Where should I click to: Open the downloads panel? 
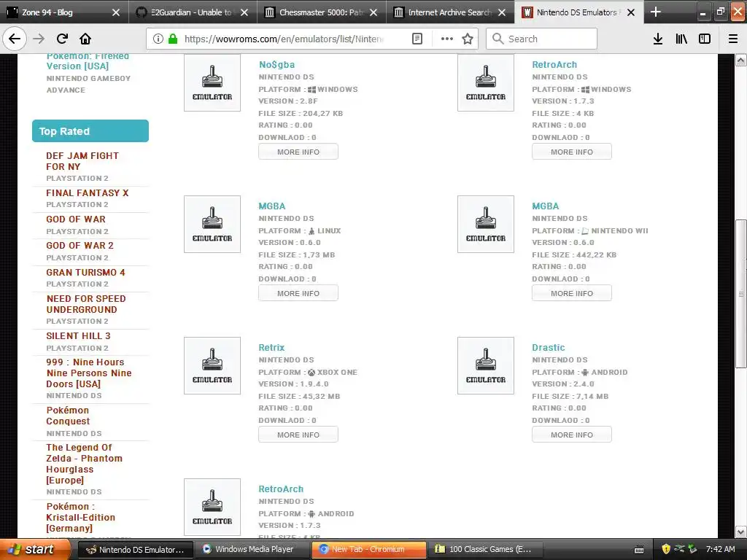[x=658, y=39]
